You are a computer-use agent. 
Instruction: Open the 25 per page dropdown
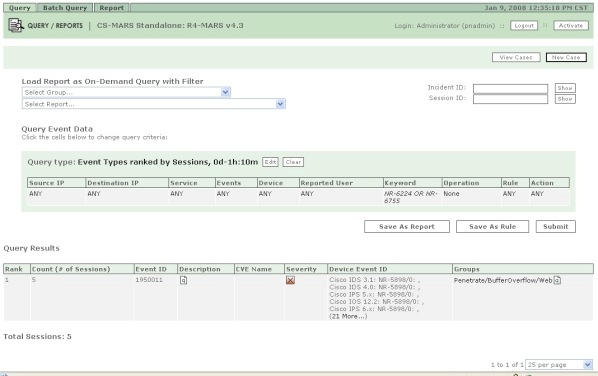559,365
